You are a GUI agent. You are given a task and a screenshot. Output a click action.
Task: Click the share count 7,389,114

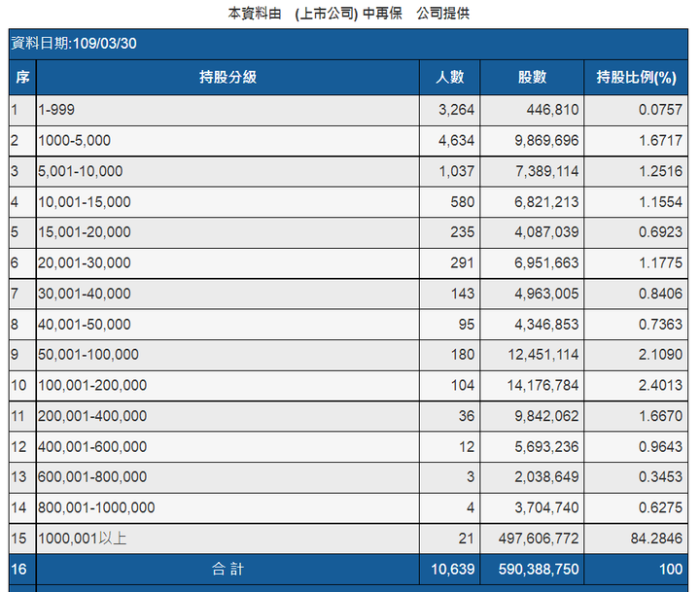pyautogui.click(x=547, y=171)
